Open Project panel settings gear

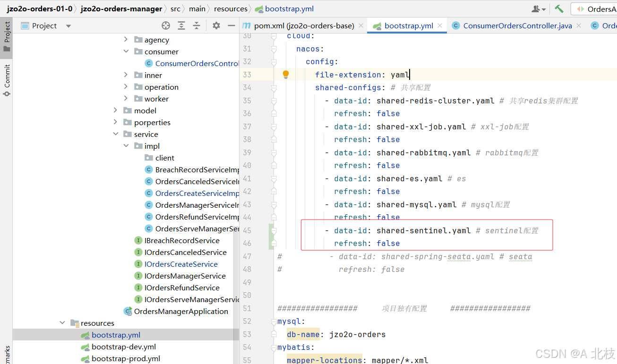[x=216, y=25]
